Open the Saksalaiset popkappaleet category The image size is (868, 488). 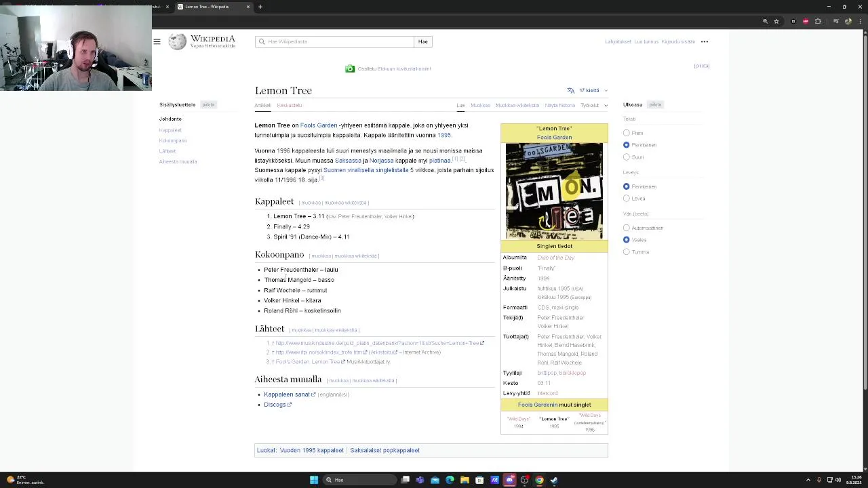(x=384, y=450)
